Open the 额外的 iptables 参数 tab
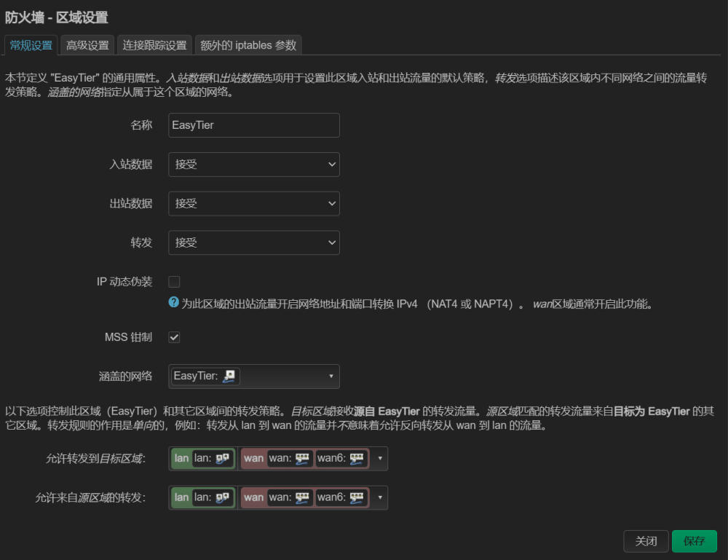 tap(248, 45)
